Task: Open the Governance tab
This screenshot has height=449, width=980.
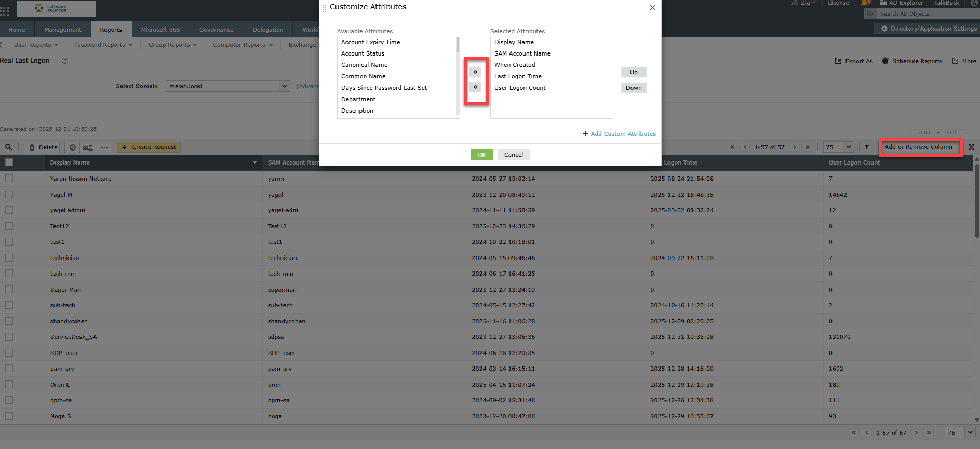Action: [216, 30]
